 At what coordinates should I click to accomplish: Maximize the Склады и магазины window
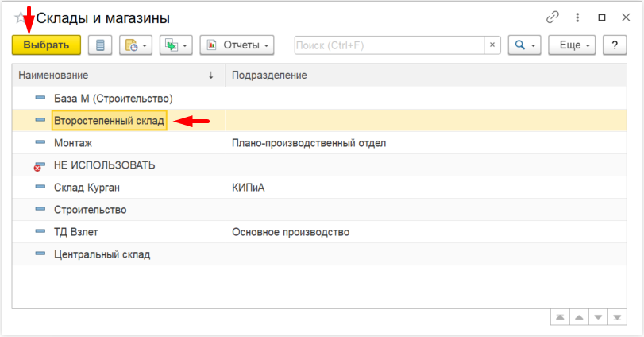point(602,17)
